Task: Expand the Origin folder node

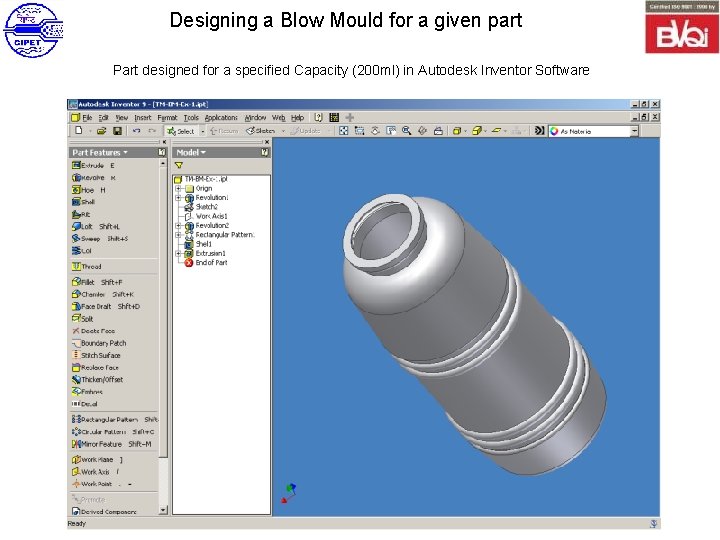Action: (x=178, y=188)
